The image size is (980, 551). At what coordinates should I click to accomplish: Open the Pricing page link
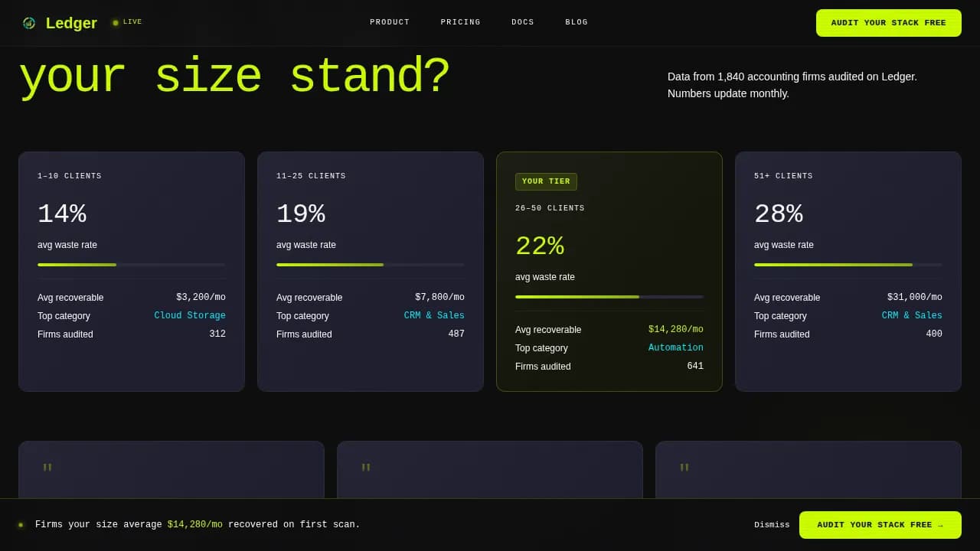click(461, 22)
